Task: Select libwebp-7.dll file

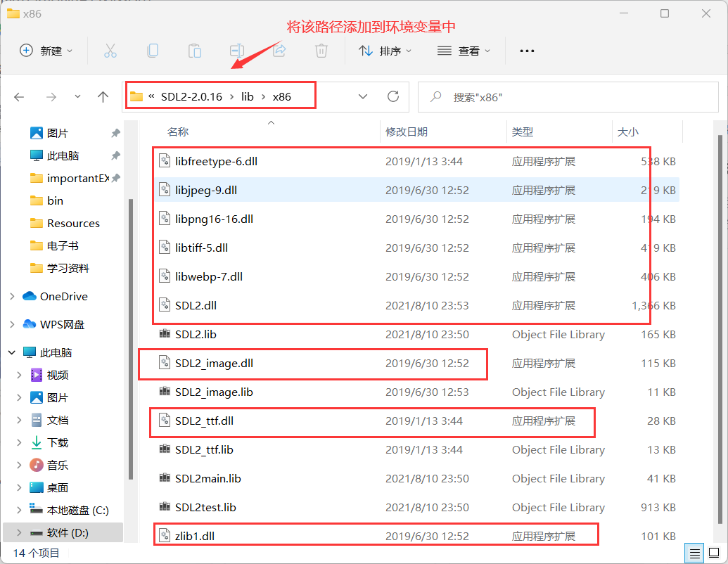Action: [208, 276]
